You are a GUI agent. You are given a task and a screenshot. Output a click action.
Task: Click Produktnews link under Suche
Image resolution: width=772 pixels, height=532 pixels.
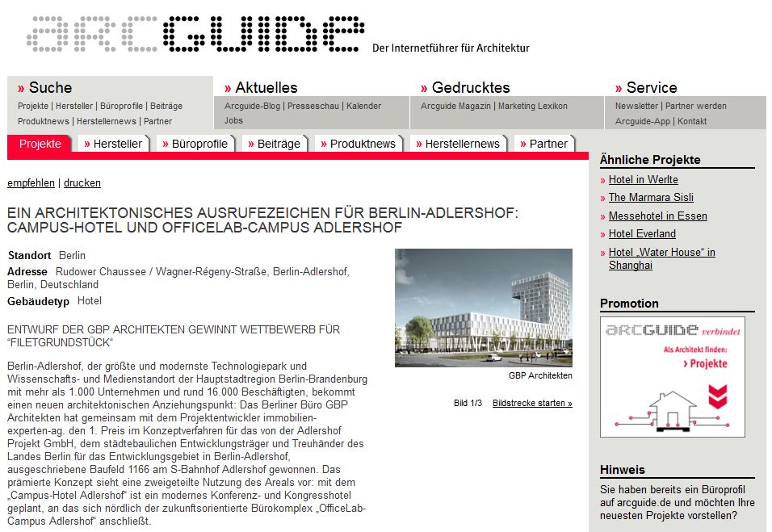44,121
